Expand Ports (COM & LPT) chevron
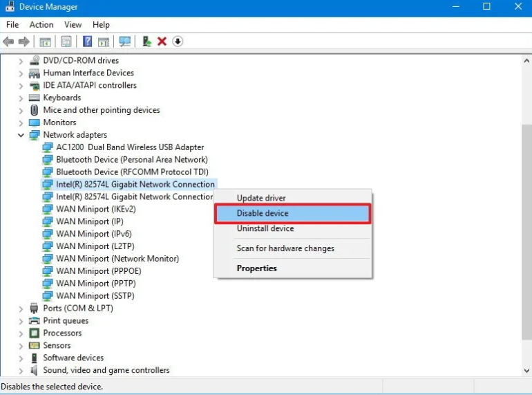This screenshot has width=532, height=395. tap(21, 309)
